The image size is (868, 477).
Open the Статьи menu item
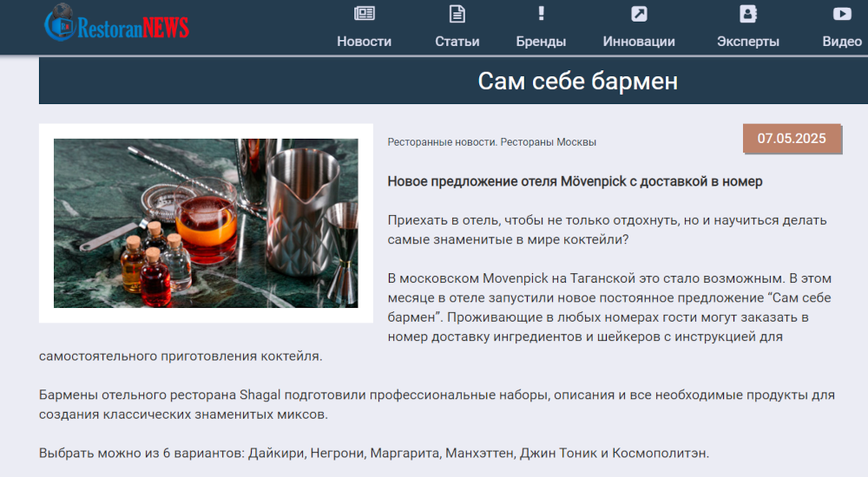pos(457,42)
